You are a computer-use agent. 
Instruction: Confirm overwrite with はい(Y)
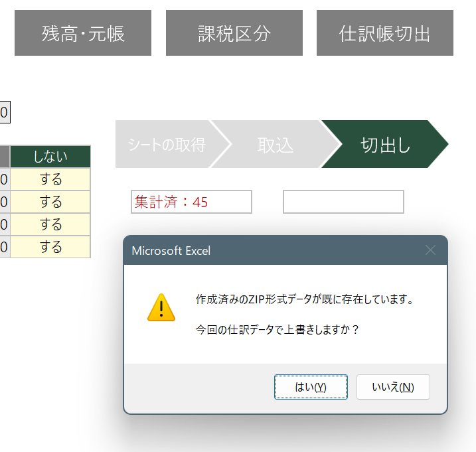[x=311, y=387]
